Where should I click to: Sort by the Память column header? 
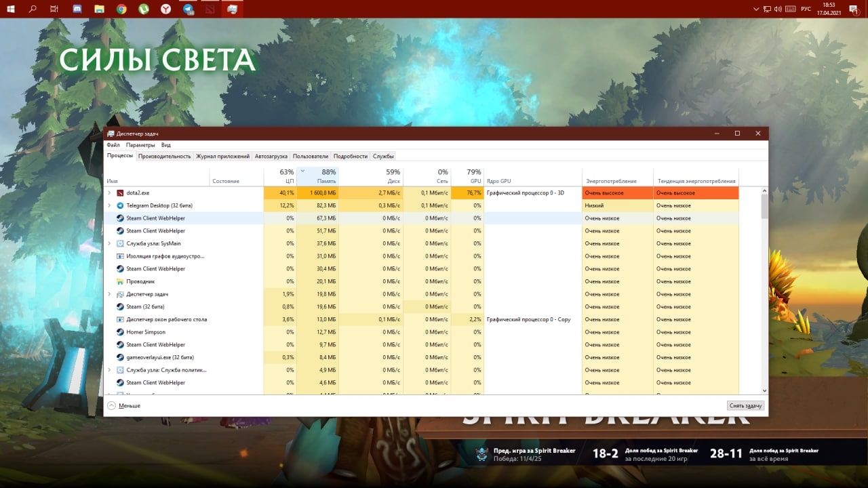point(317,176)
